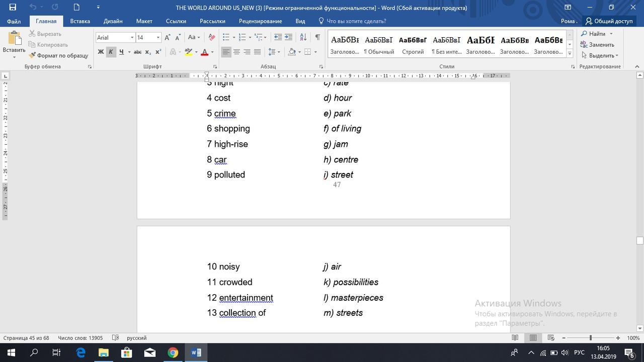The image size is (644, 362).
Task: Switch to the Рецензирование tab
Action: click(x=260, y=21)
